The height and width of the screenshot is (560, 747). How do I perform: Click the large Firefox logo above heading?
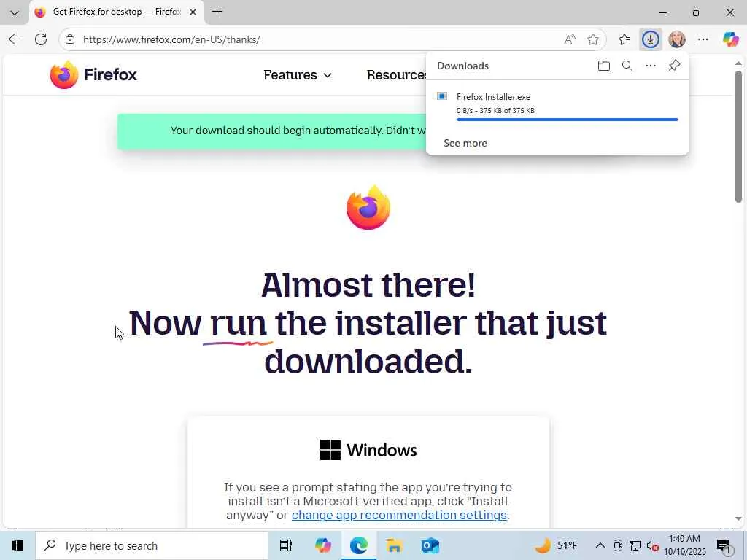click(368, 208)
